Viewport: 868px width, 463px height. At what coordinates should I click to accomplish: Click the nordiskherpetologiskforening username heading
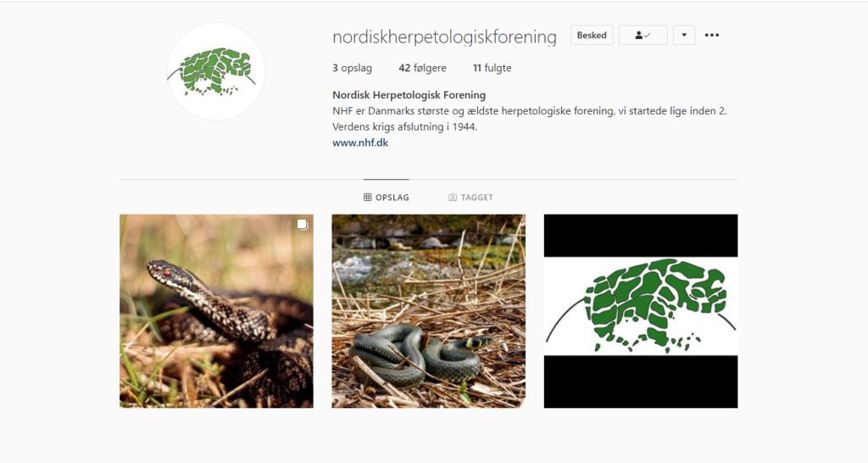pos(444,36)
